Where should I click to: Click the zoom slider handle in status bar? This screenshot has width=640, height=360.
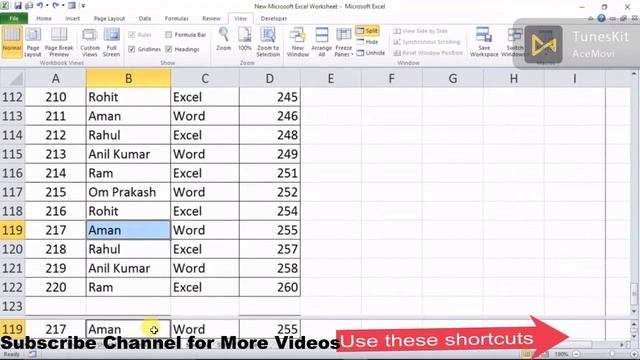pos(611,354)
